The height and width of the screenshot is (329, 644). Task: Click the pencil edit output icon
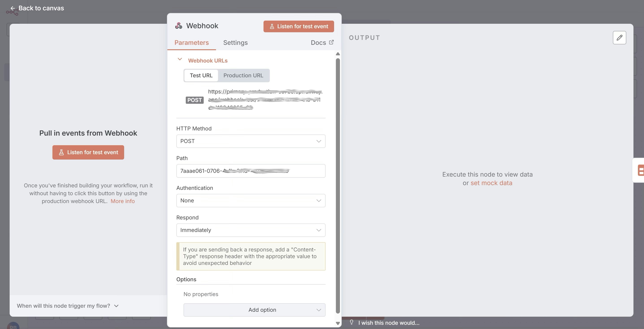619,38
